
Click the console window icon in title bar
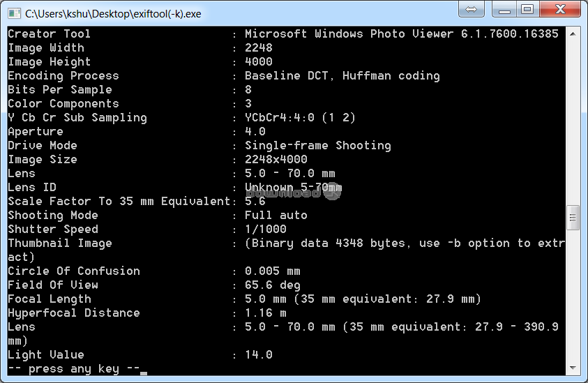coord(14,14)
